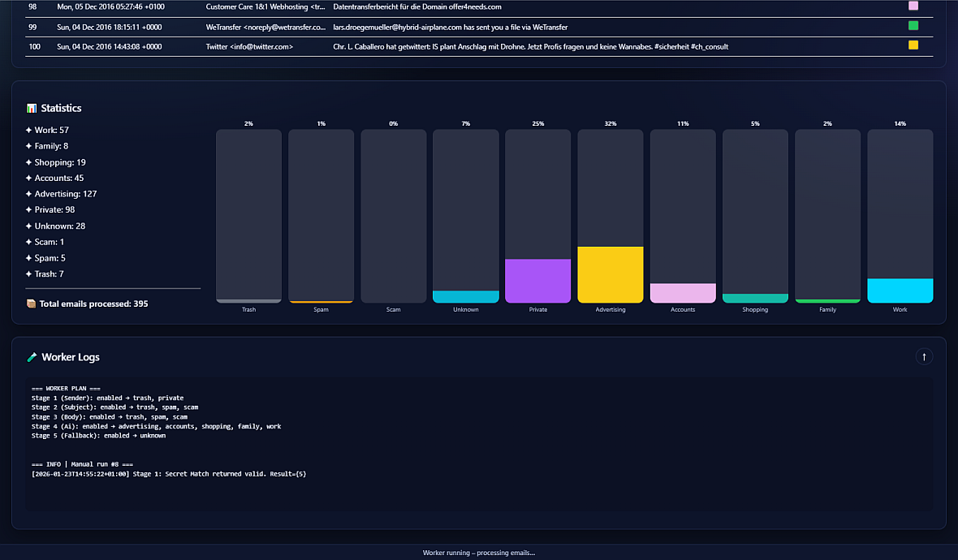Click the pink category swatch on row 98
Image resolution: width=958 pixels, height=560 pixels.
[x=913, y=6]
